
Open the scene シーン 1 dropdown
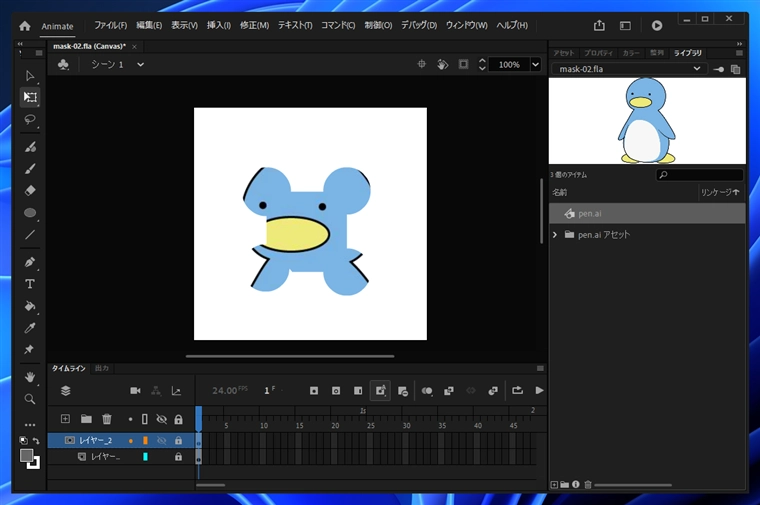pyautogui.click(x=141, y=64)
